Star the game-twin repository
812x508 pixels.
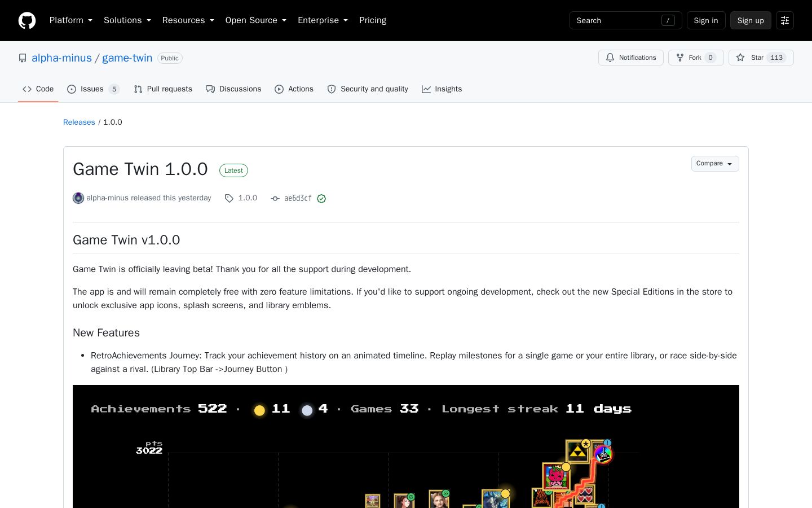pyautogui.click(x=761, y=58)
